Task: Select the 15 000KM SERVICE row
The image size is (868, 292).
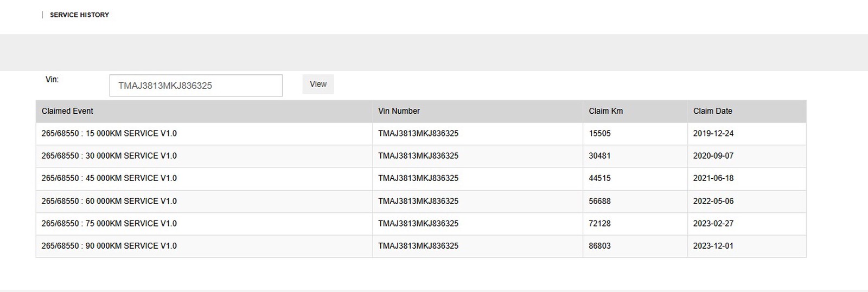Action: (109, 133)
